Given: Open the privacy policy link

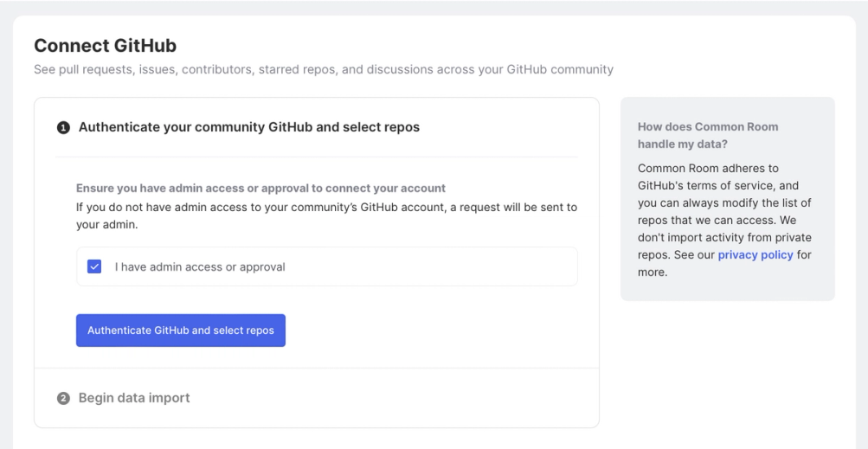Looking at the screenshot, I should [x=755, y=254].
